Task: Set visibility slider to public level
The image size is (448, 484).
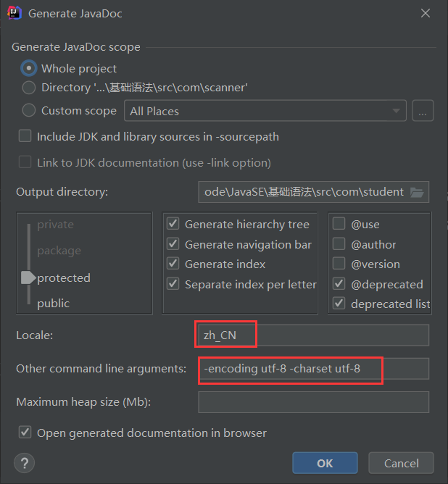Action: tap(53, 304)
